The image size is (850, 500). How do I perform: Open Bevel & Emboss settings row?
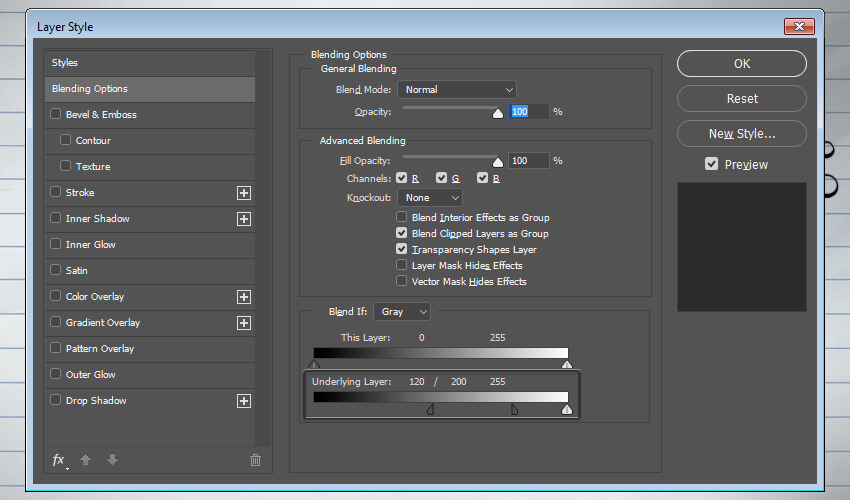click(x=150, y=115)
